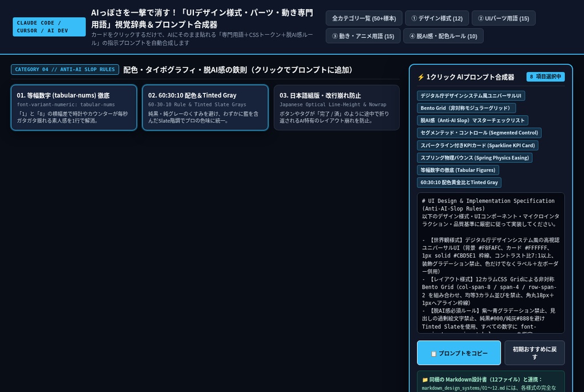Remove the スプリング物理バウンス (Spring Physics Easing) chip
Screen dimensions: 584x392
[x=474, y=158]
